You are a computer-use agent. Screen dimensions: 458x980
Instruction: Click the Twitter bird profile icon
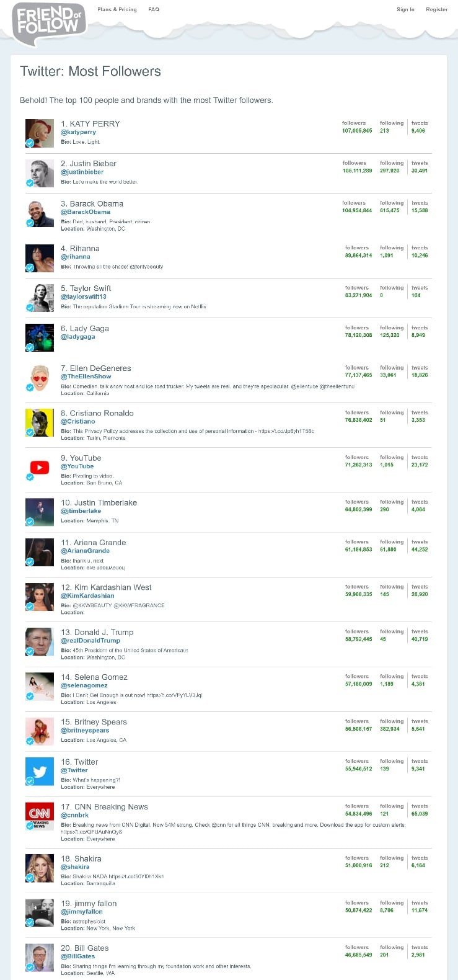(x=40, y=772)
